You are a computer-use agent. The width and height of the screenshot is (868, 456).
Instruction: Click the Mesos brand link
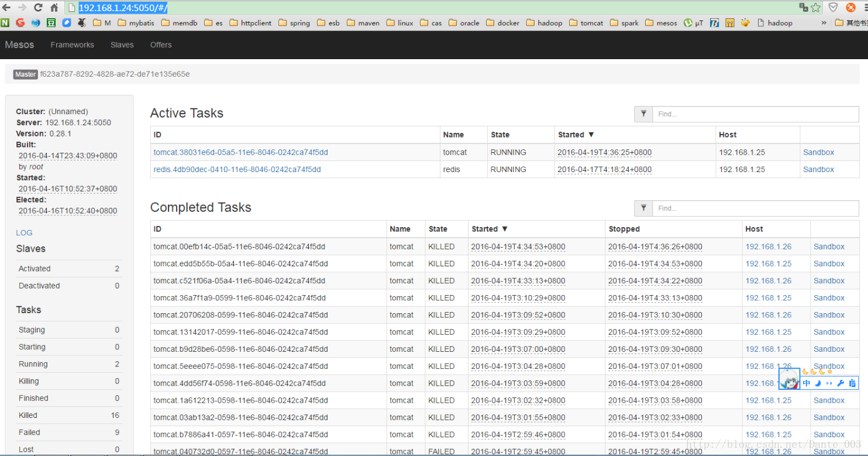pyautogui.click(x=19, y=44)
